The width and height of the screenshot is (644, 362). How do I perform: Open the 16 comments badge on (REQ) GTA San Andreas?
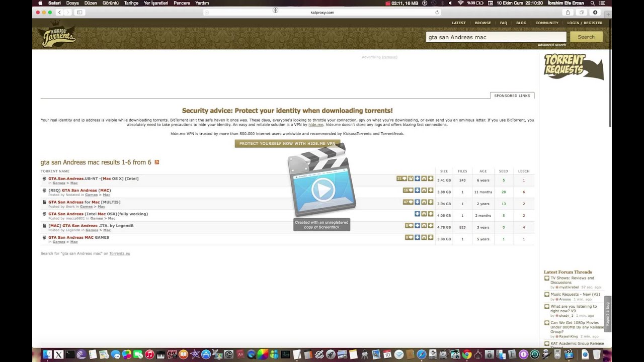coord(408,190)
